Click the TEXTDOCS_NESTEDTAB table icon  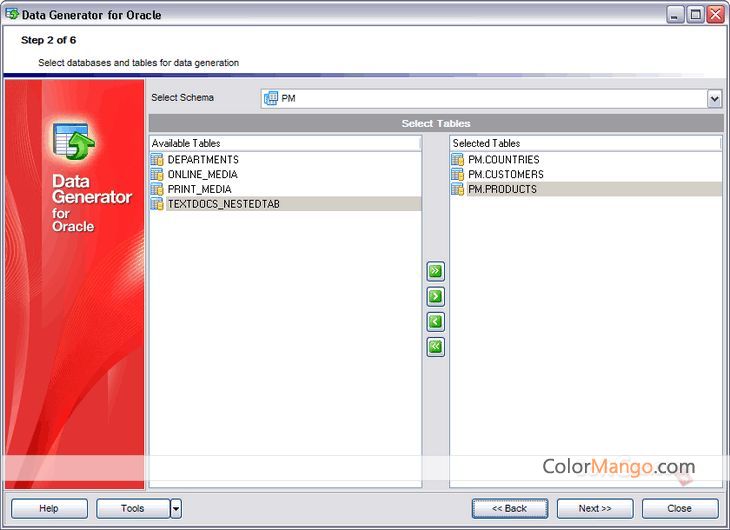(157, 204)
